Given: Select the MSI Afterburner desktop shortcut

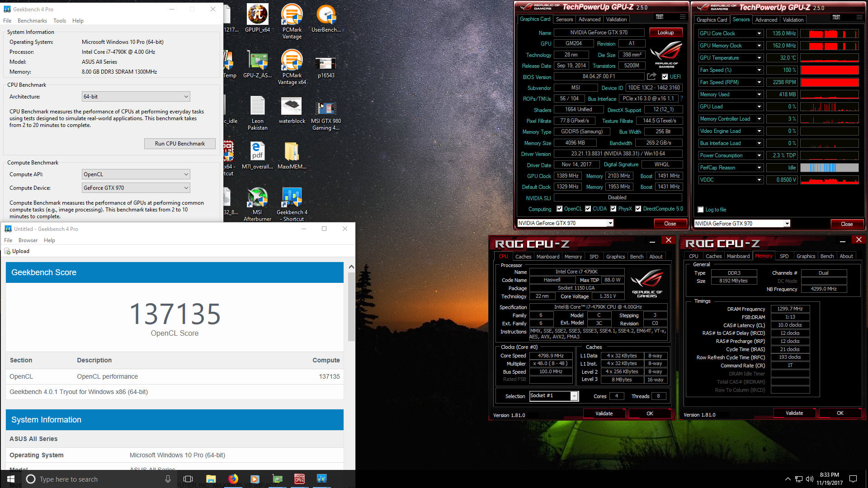Looking at the screenshot, I should point(257,204).
